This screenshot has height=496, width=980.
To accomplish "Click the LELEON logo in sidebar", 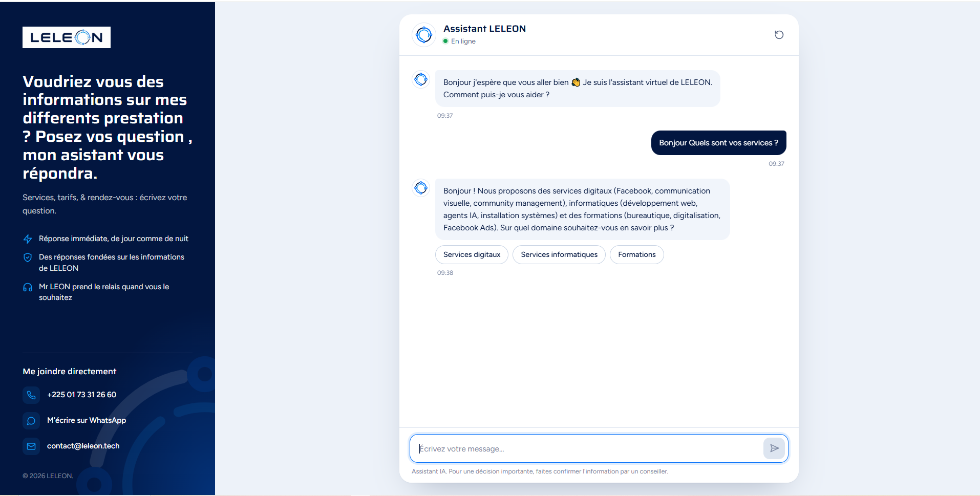I will pos(67,37).
